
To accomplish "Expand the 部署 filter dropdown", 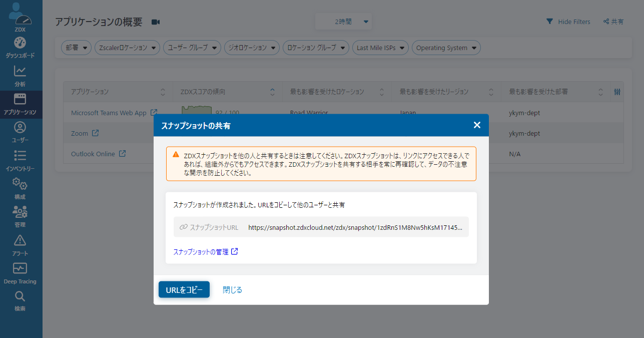I will click(x=77, y=48).
